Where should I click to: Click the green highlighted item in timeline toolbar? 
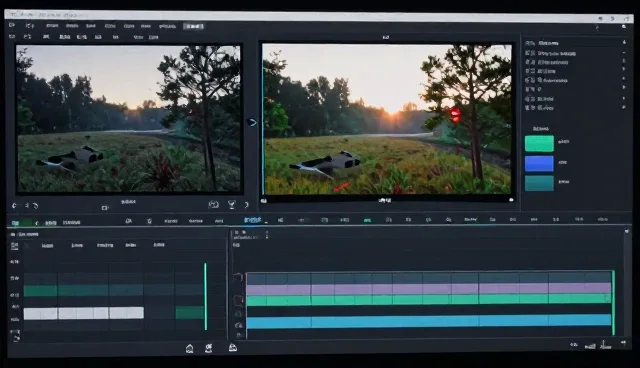(367, 220)
